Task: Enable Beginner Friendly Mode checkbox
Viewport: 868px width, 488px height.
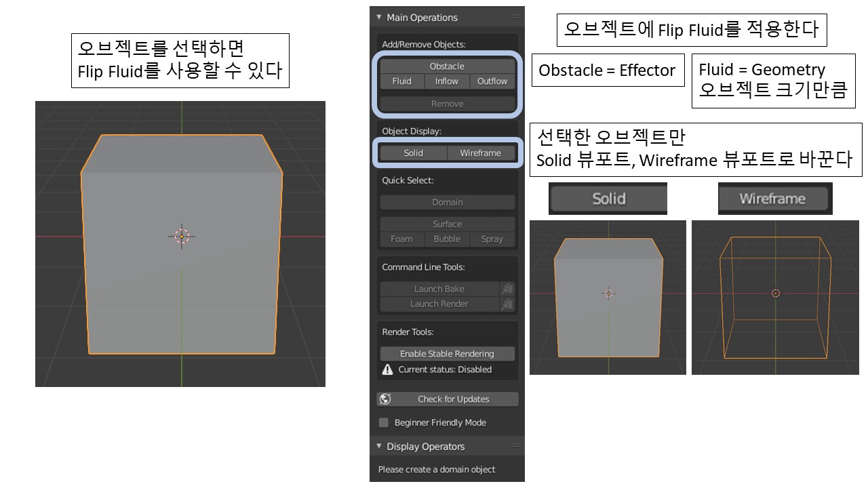Action: 384,422
